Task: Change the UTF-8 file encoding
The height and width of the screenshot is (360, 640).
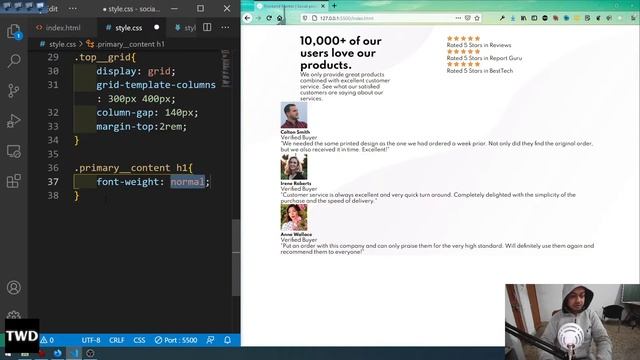Action: [x=91, y=340]
